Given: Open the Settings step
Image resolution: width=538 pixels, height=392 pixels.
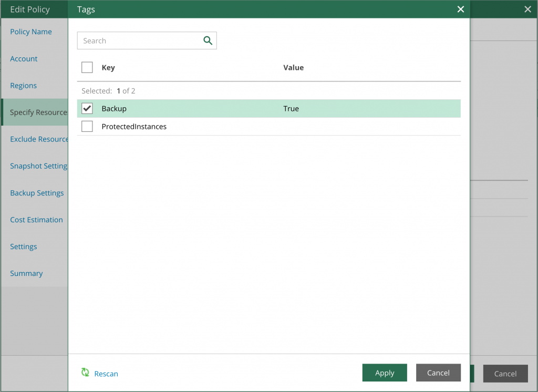Looking at the screenshot, I should [x=24, y=246].
